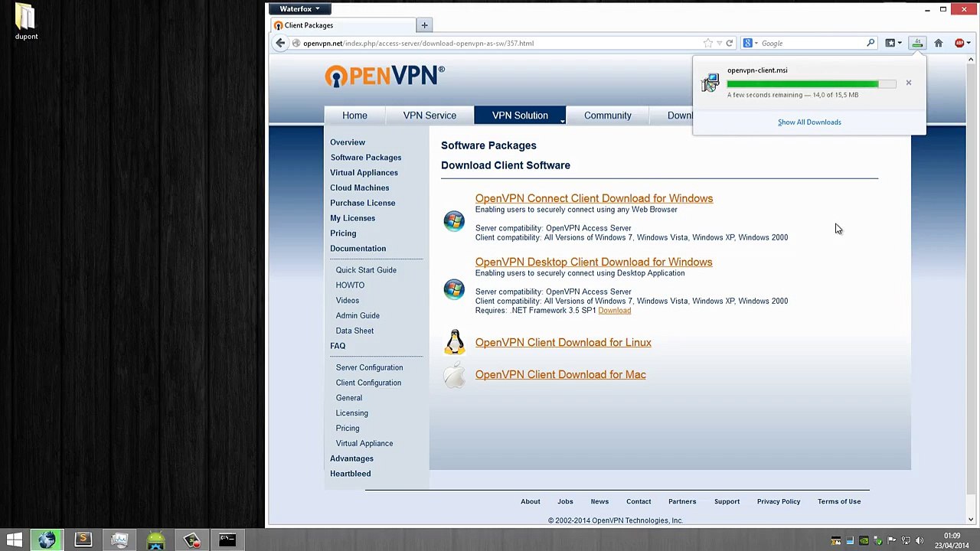
Task: Reload the page with the refresh icon
Action: [730, 43]
